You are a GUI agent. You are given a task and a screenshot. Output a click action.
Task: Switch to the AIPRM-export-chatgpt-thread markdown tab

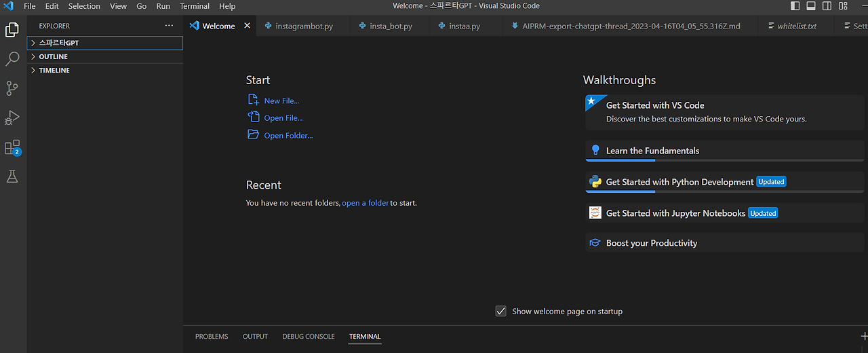(631, 26)
